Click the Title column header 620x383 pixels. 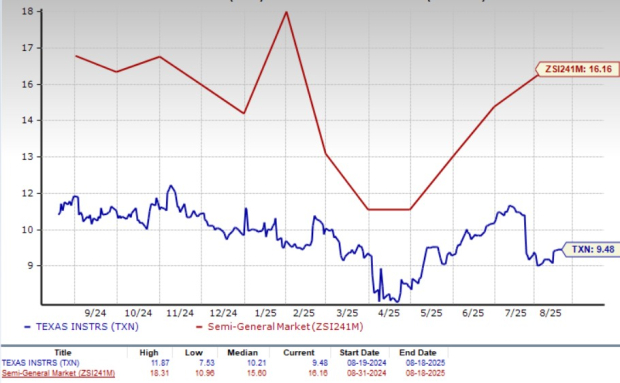coord(62,353)
